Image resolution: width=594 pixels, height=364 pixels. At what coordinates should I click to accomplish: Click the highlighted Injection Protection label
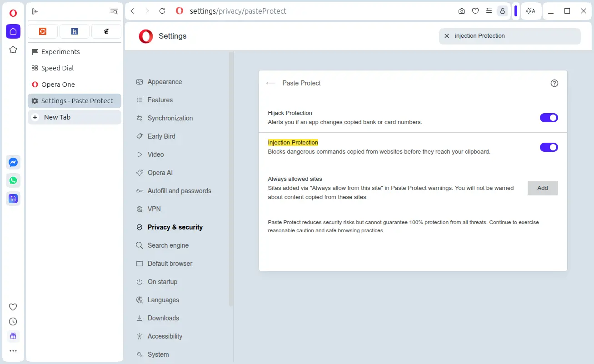click(x=293, y=143)
